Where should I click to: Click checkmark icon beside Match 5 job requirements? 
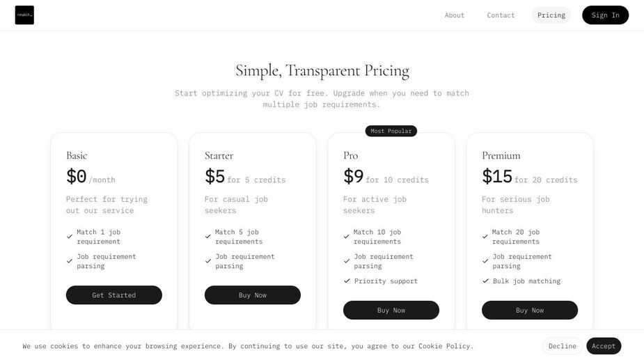click(x=208, y=237)
